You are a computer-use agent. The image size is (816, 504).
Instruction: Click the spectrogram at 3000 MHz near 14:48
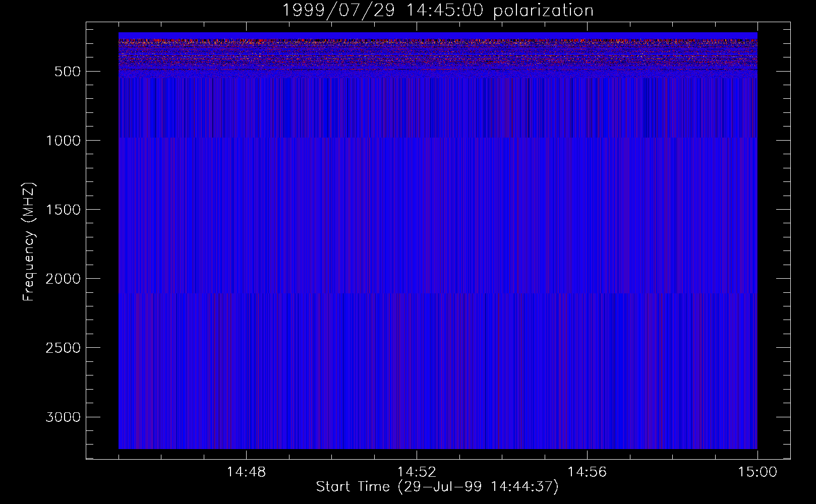[x=246, y=416]
